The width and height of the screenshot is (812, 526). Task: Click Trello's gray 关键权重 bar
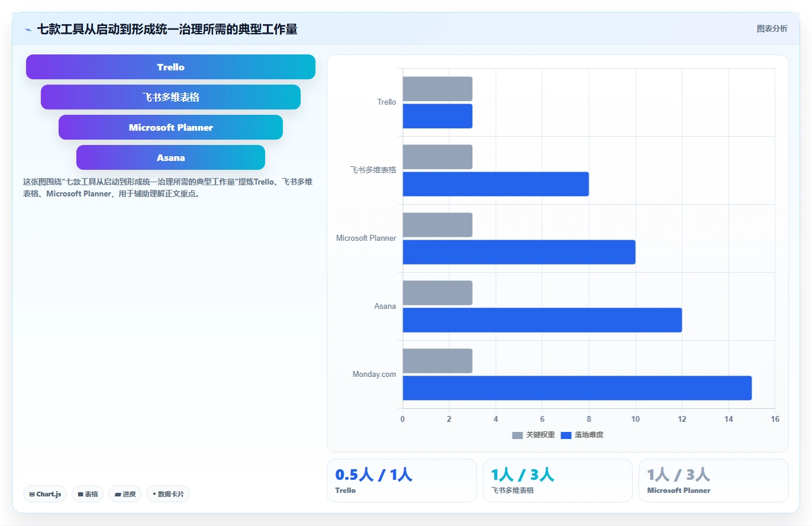[437, 89]
